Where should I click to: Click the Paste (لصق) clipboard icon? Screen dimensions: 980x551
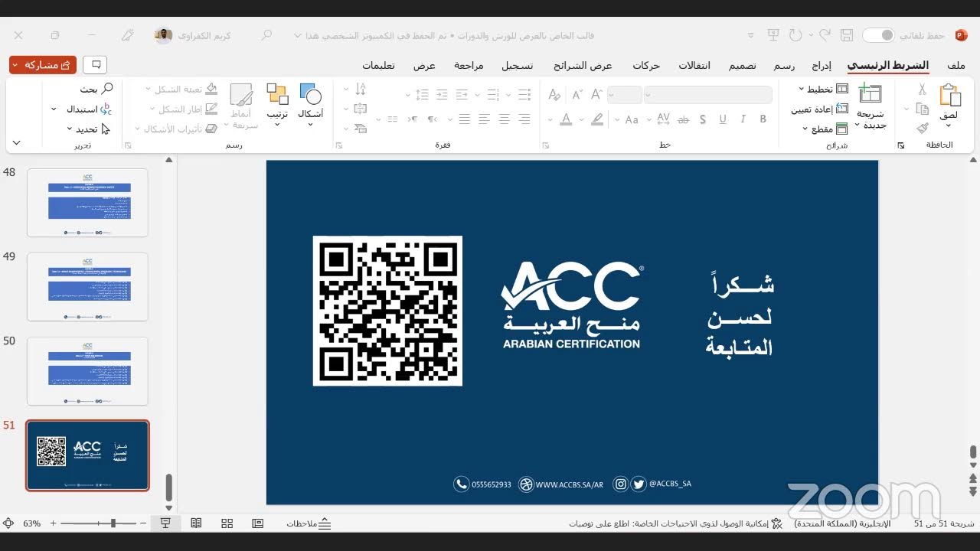[x=950, y=96]
